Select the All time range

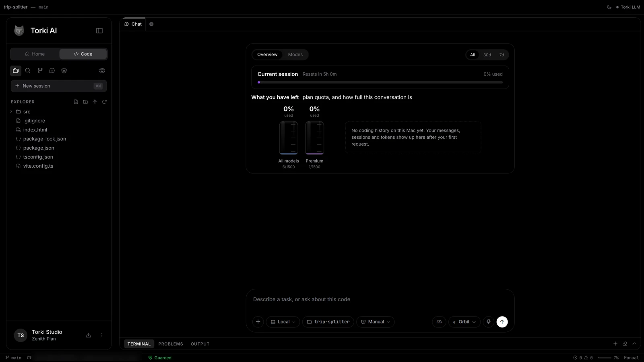pyautogui.click(x=473, y=55)
